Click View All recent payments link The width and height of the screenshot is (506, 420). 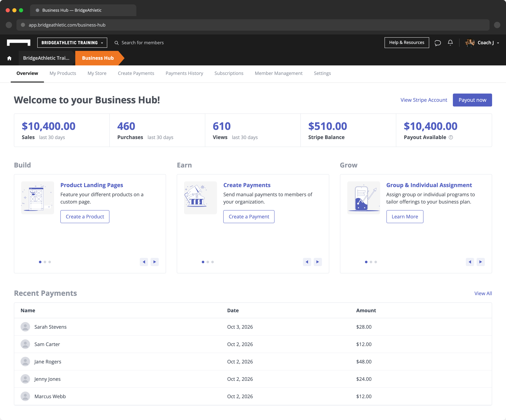click(x=483, y=293)
